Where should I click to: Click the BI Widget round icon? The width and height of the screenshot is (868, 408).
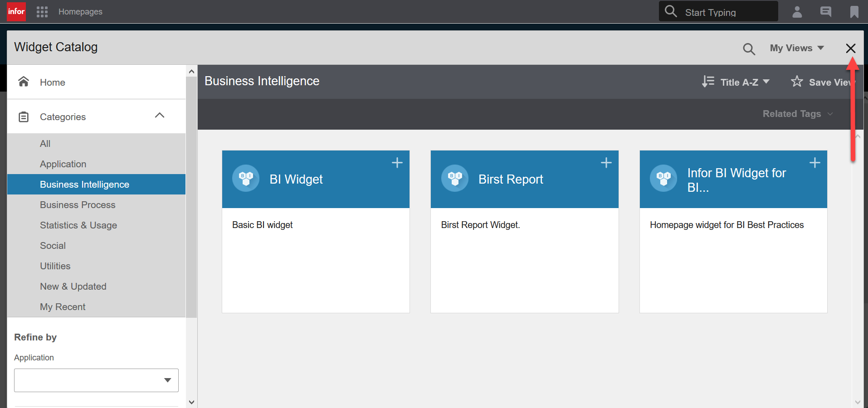(246, 178)
